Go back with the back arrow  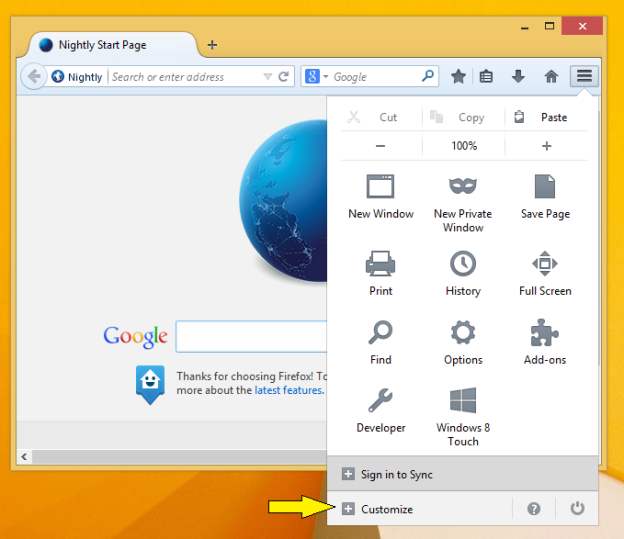point(34,76)
